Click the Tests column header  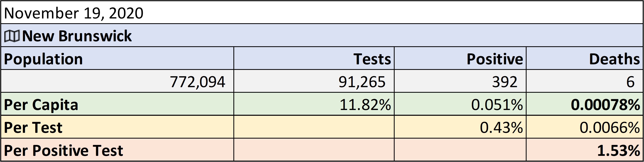pyautogui.click(x=314, y=58)
